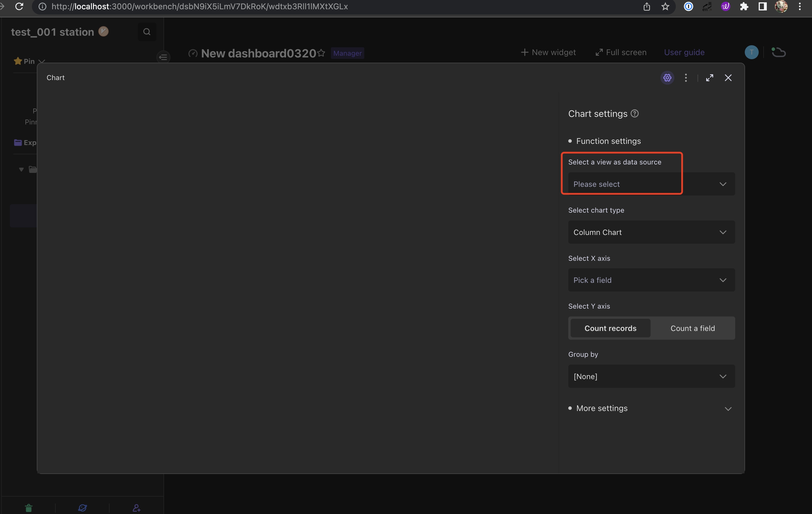Viewport: 812px width, 514px height.
Task: Expand the chart widget with diagonal arrows icon
Action: (x=710, y=78)
